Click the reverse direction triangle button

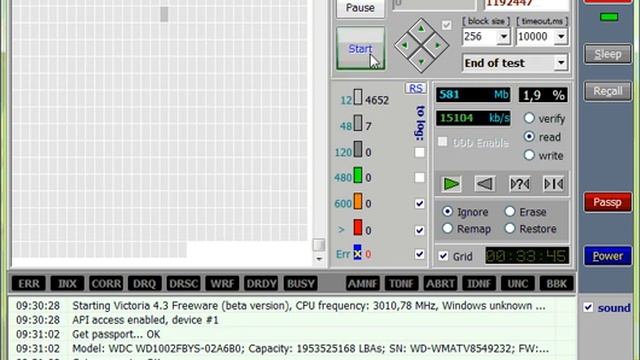coord(484,184)
